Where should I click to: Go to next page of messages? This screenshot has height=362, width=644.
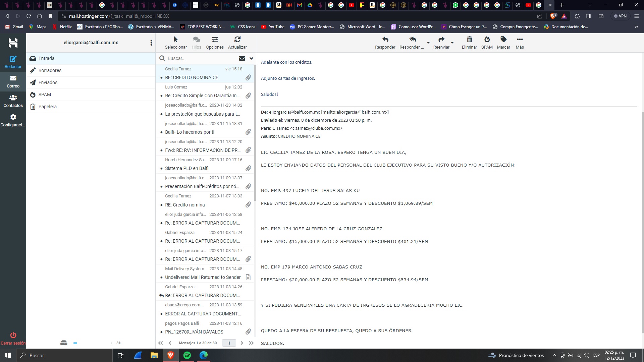point(242,343)
